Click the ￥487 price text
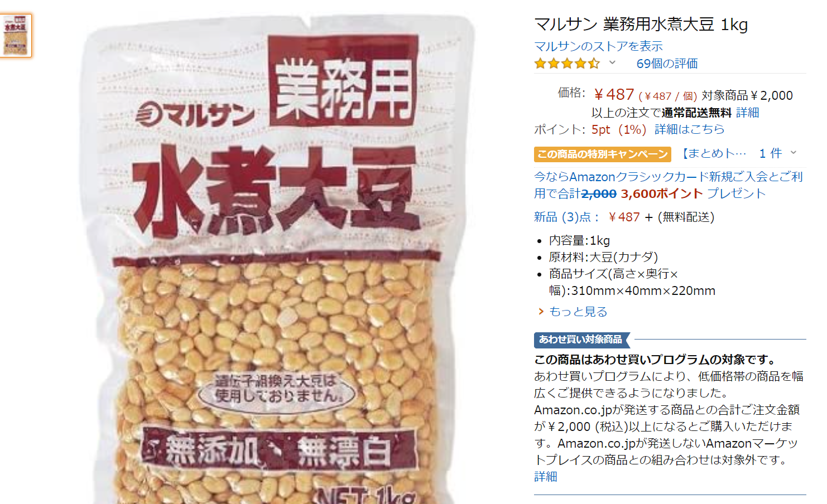 click(614, 95)
